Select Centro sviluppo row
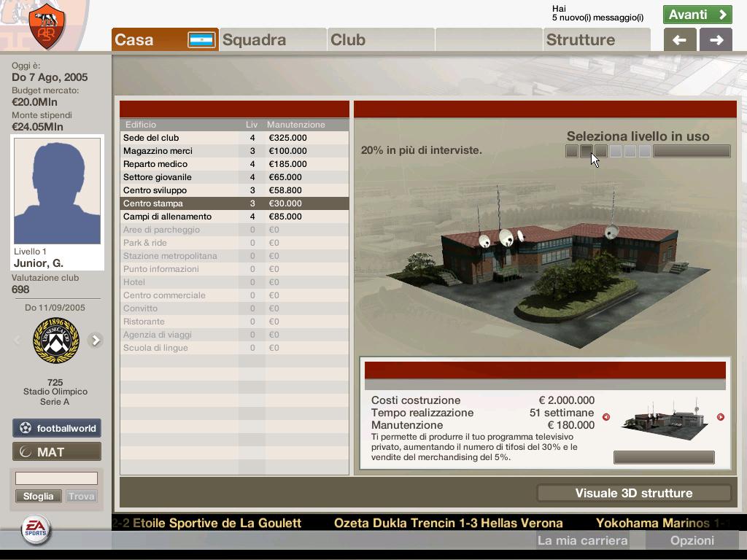This screenshot has height=560, width=747. pos(234,190)
